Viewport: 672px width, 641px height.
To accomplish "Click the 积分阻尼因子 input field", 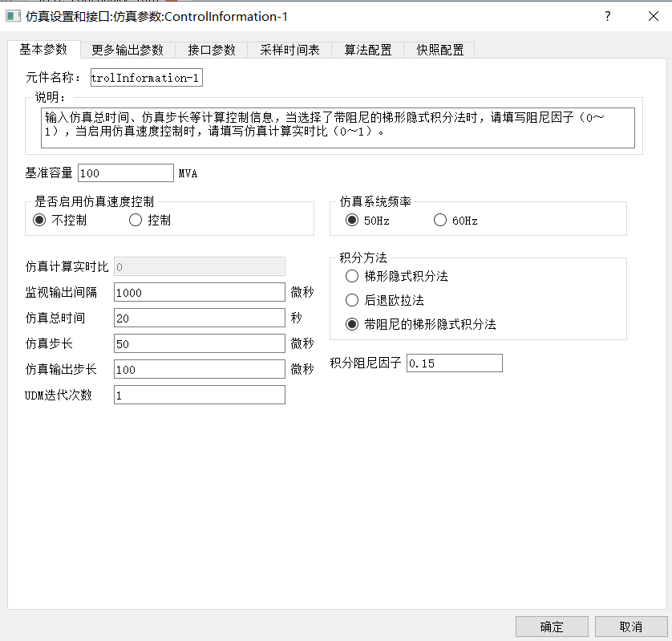I will (454, 363).
